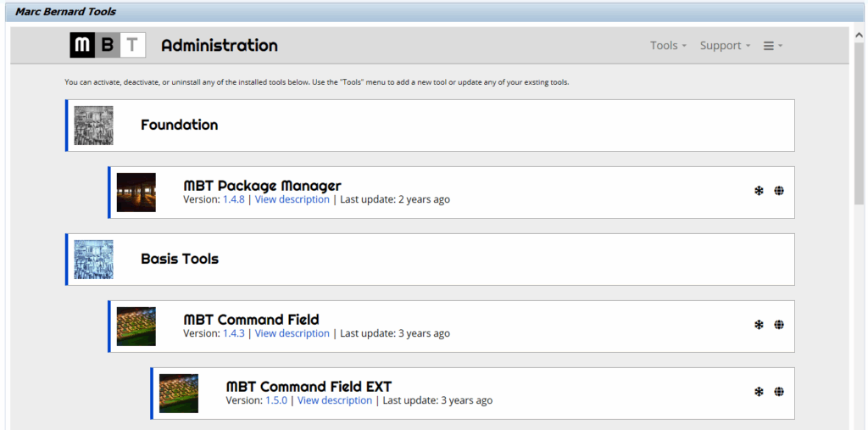Open the hamburger menu in the header
Image resolution: width=868 pixels, height=430 pixels.
click(x=772, y=46)
